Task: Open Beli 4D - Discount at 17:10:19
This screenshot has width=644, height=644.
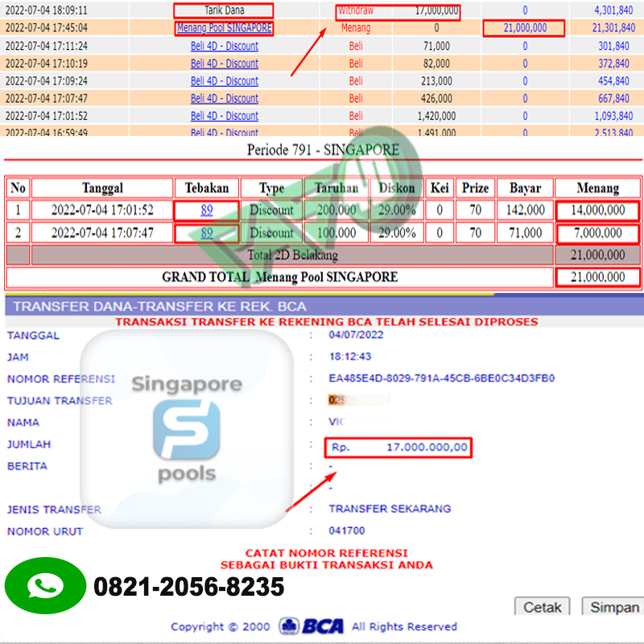Action: [225, 64]
